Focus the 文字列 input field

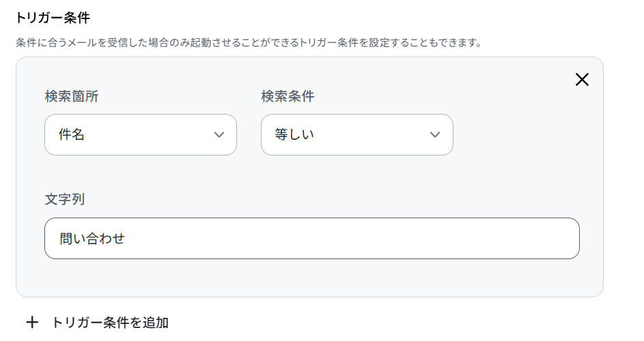(x=311, y=239)
